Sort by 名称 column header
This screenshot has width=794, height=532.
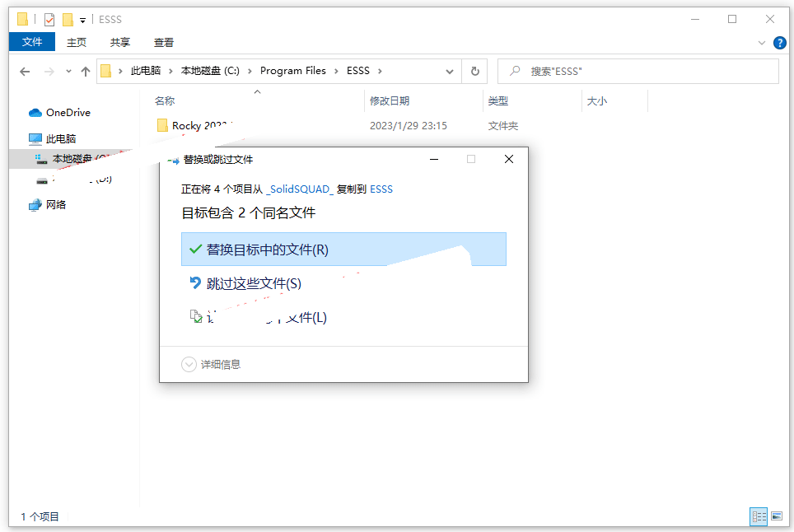tap(165, 100)
